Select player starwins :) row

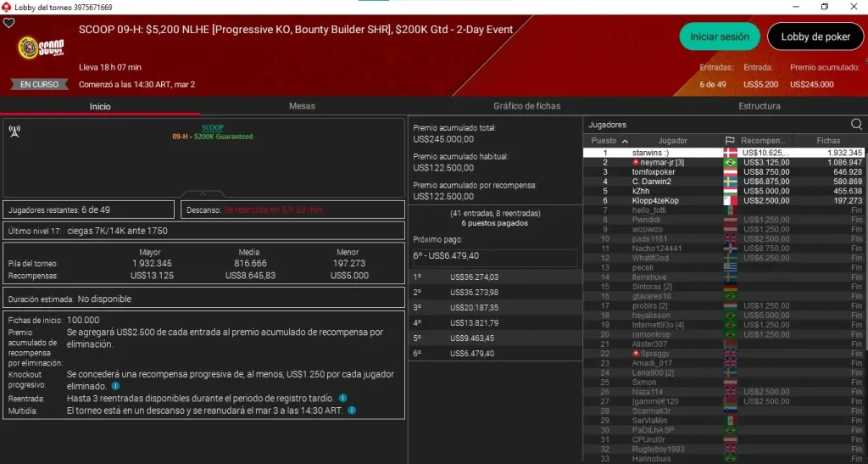coord(723,153)
